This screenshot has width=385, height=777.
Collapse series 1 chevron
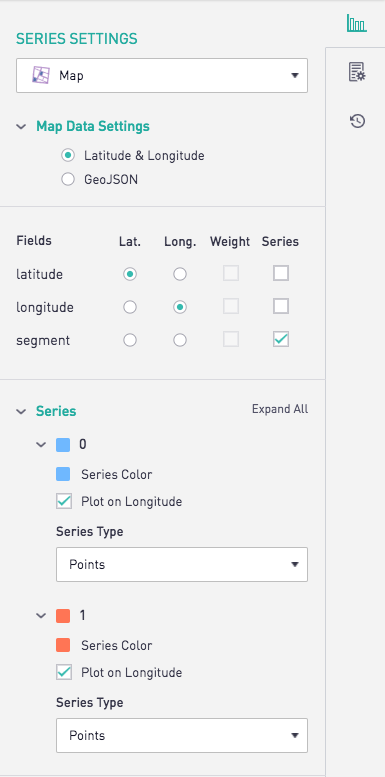click(x=41, y=616)
